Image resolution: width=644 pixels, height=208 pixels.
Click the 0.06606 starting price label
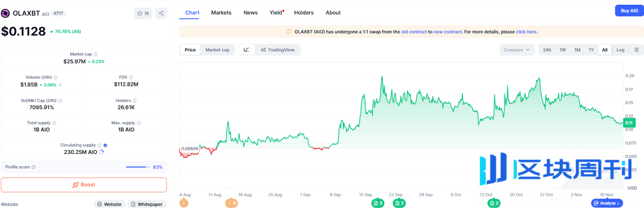click(190, 149)
